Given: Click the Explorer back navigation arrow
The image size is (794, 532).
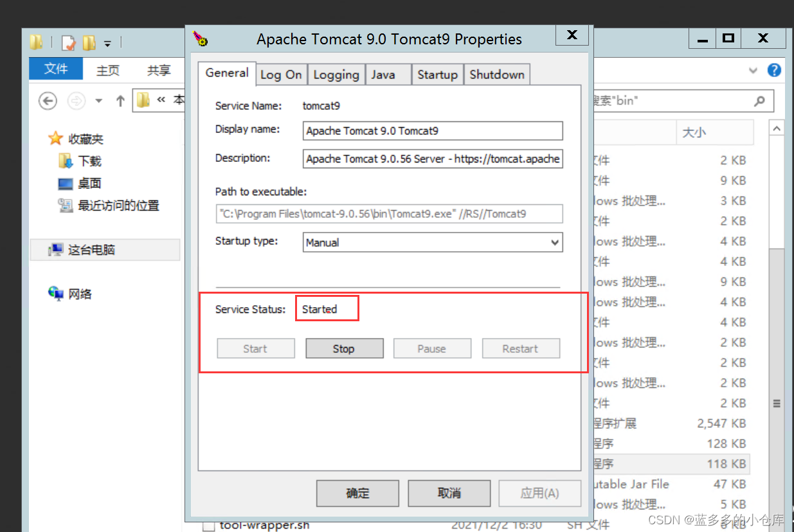Looking at the screenshot, I should (48, 101).
